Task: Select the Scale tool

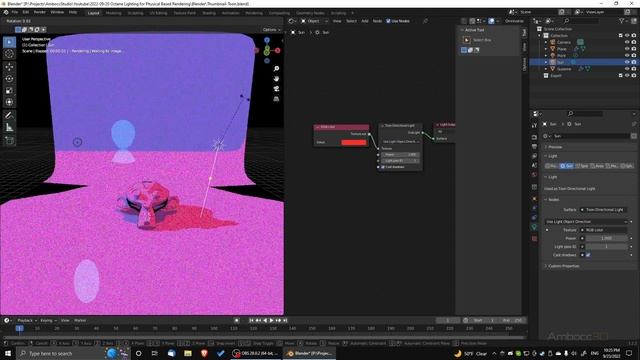Action: click(9, 91)
